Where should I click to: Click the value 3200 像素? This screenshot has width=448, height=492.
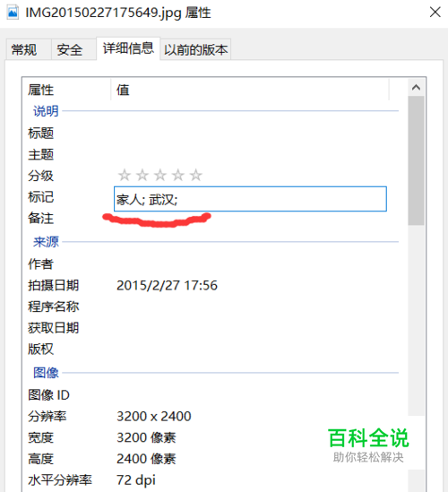(x=146, y=437)
